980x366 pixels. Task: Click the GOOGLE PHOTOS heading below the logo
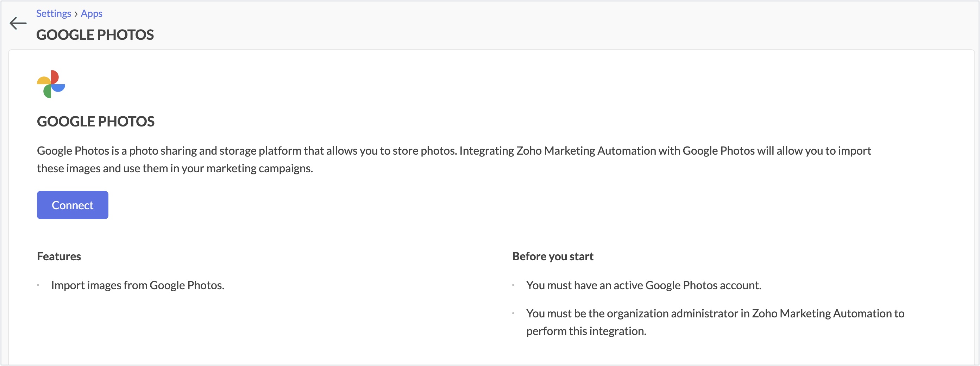96,122
